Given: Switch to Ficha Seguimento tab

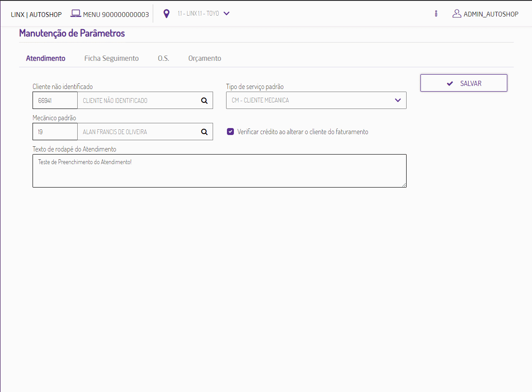Looking at the screenshot, I should pyautogui.click(x=112, y=58).
